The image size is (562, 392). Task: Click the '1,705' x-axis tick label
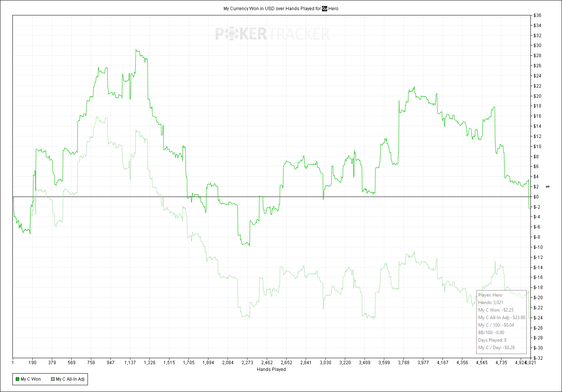coord(189,363)
